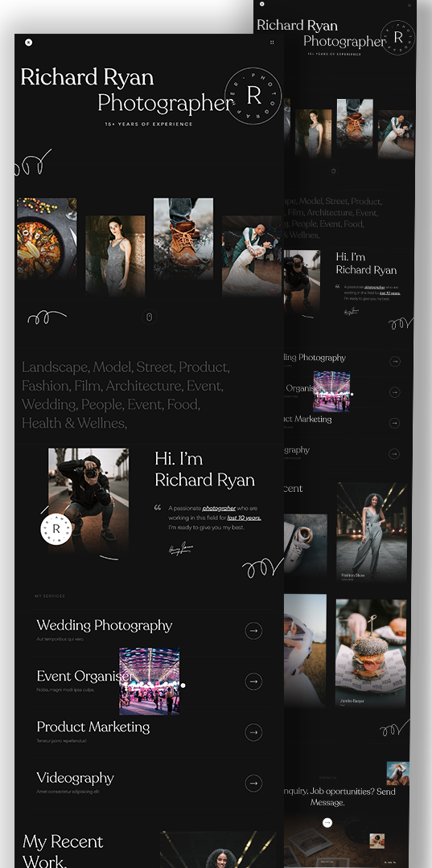Viewport: 432px width, 868px height.
Task: Click '15+ Years of Experience' tagline on front page
Action: pyautogui.click(x=149, y=124)
